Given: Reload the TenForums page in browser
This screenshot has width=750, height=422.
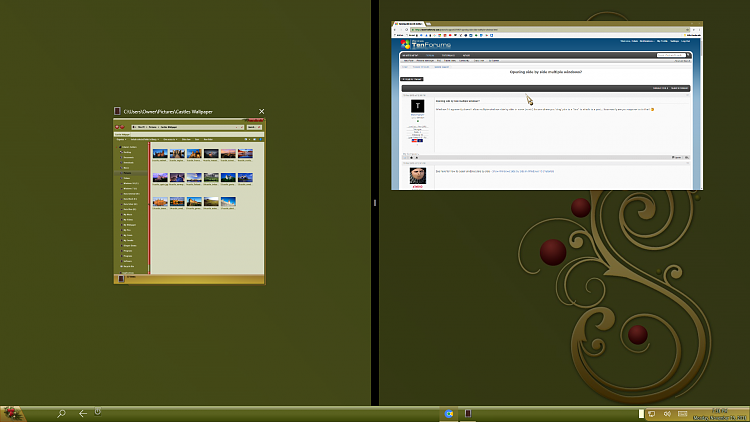Looking at the screenshot, I should point(407,30).
